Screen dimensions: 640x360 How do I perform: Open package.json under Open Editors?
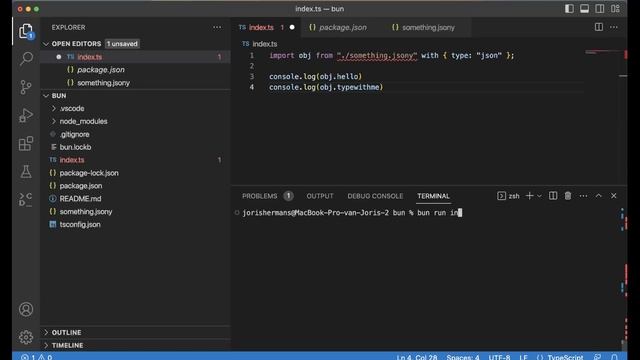(x=136, y=70)
